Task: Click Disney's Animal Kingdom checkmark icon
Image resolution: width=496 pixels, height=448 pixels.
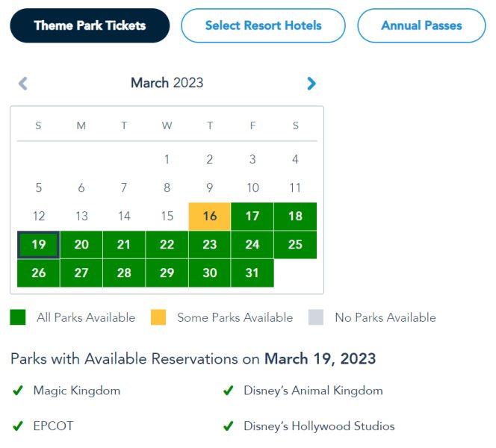Action: (228, 391)
